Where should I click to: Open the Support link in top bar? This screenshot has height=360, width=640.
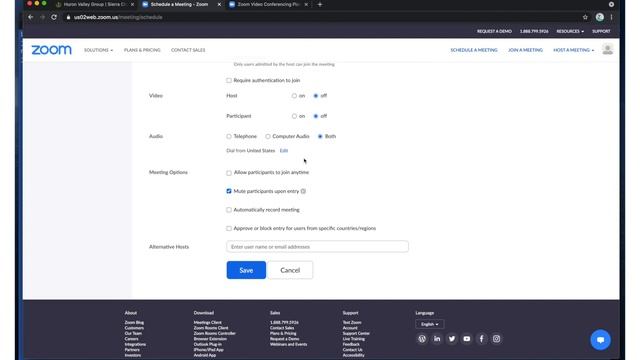point(601,31)
